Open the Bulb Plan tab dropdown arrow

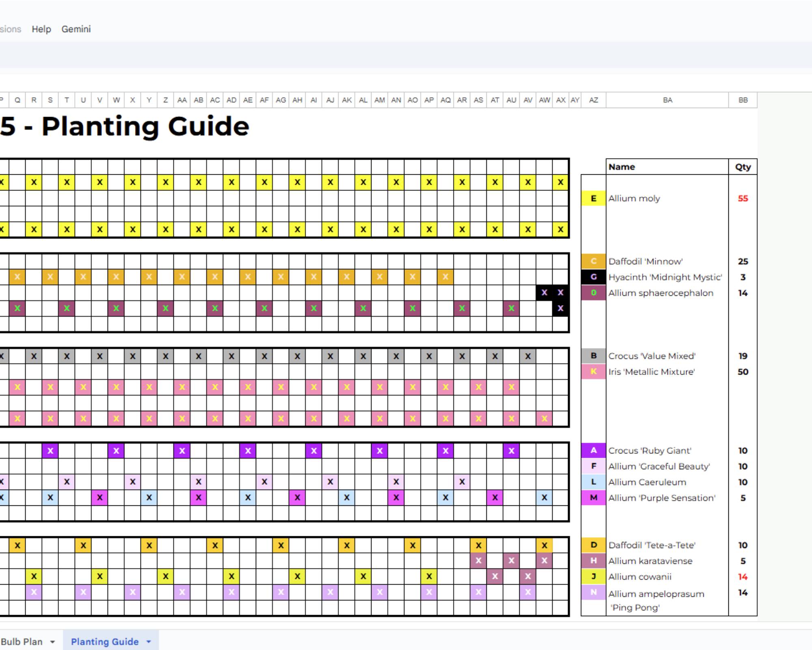point(52,641)
